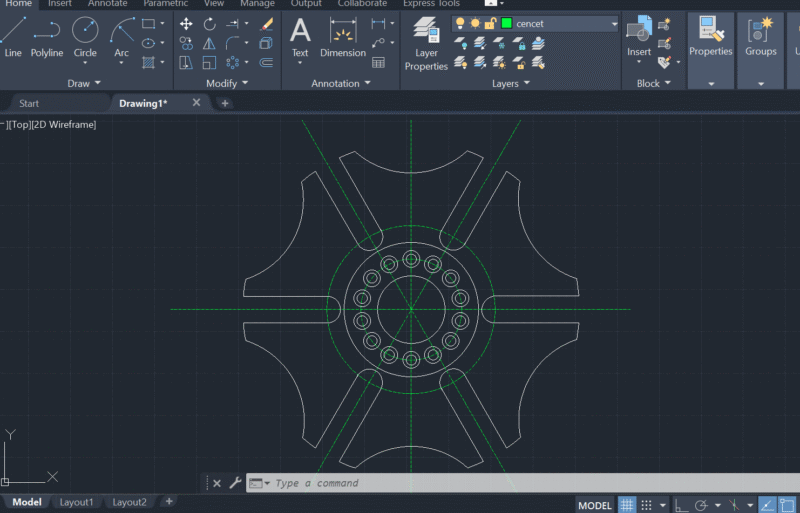Expand the Annotation panel
Image resolution: width=800 pixels, height=513 pixels.
(341, 83)
